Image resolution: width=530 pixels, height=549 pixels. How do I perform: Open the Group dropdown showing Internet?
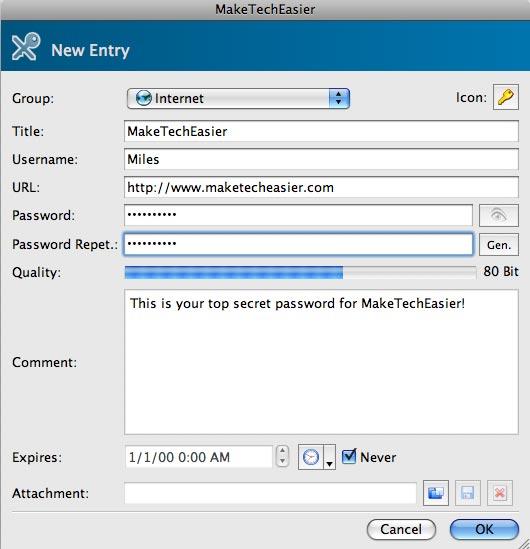pos(238,98)
